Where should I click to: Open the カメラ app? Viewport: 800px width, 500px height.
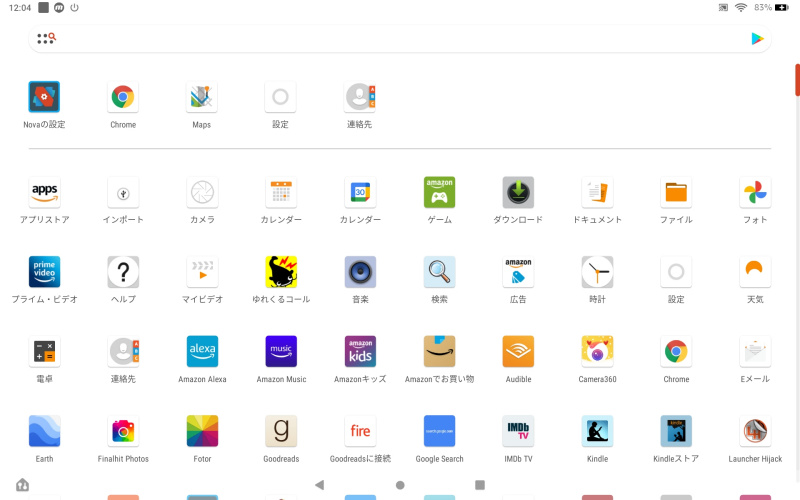point(202,192)
